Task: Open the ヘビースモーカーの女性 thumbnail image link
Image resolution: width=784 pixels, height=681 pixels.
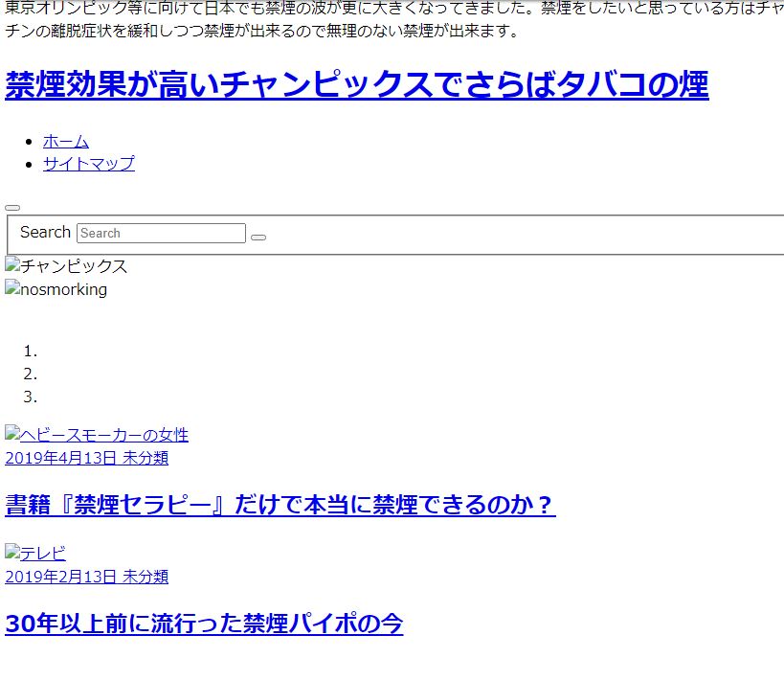Action: [x=97, y=435]
